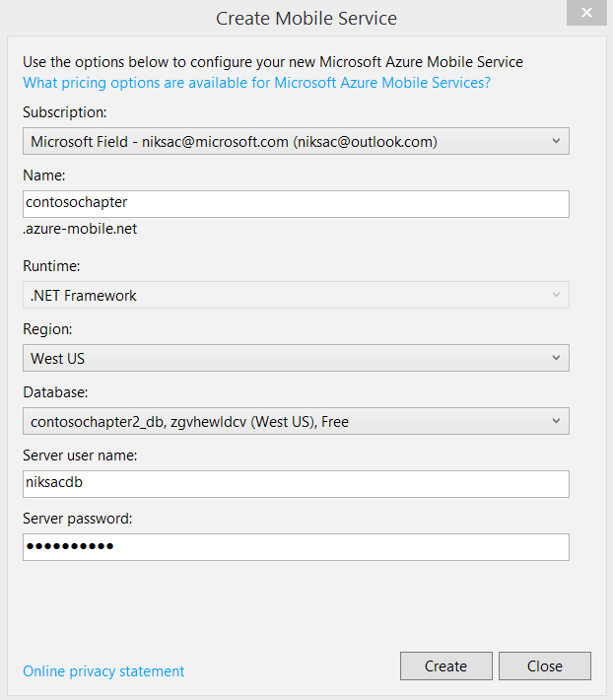The width and height of the screenshot is (613, 700).
Task: Click the .azure-mobile.net domain suffix text
Action: [80, 229]
